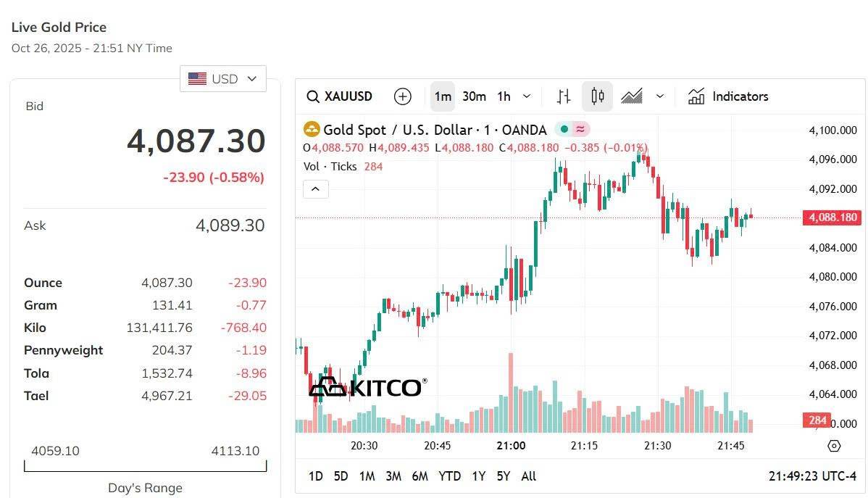Open the Indicators panel
Screen dimensions: 868x498
click(x=728, y=96)
